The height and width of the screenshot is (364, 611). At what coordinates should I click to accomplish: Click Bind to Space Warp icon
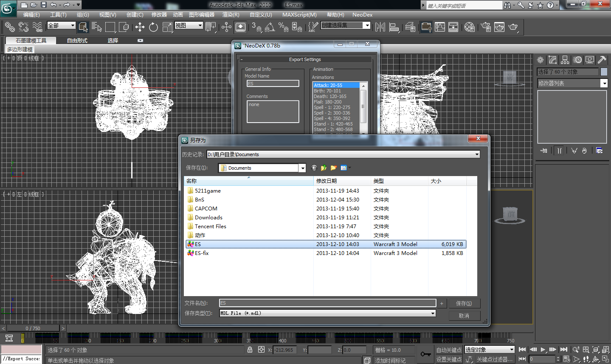[x=38, y=27]
